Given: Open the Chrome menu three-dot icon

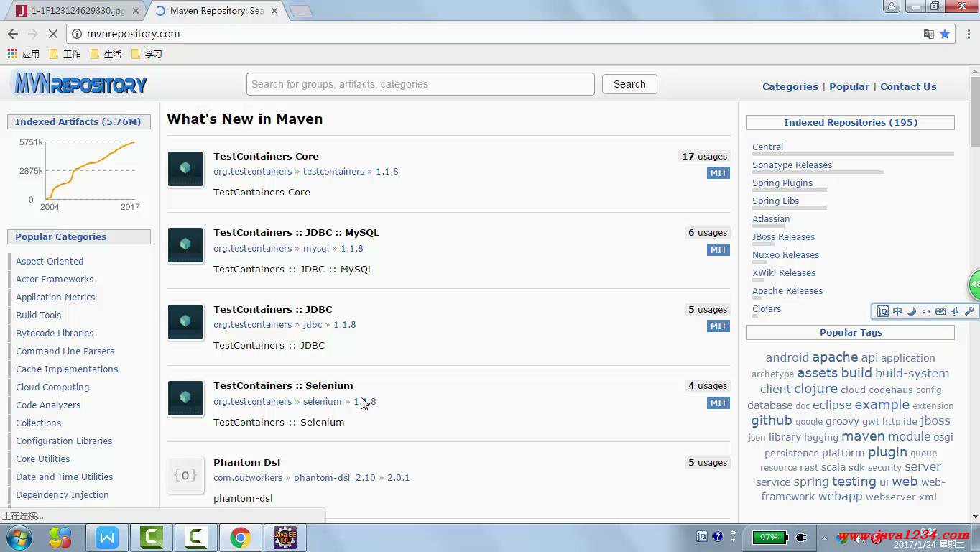Looking at the screenshot, I should click(967, 34).
